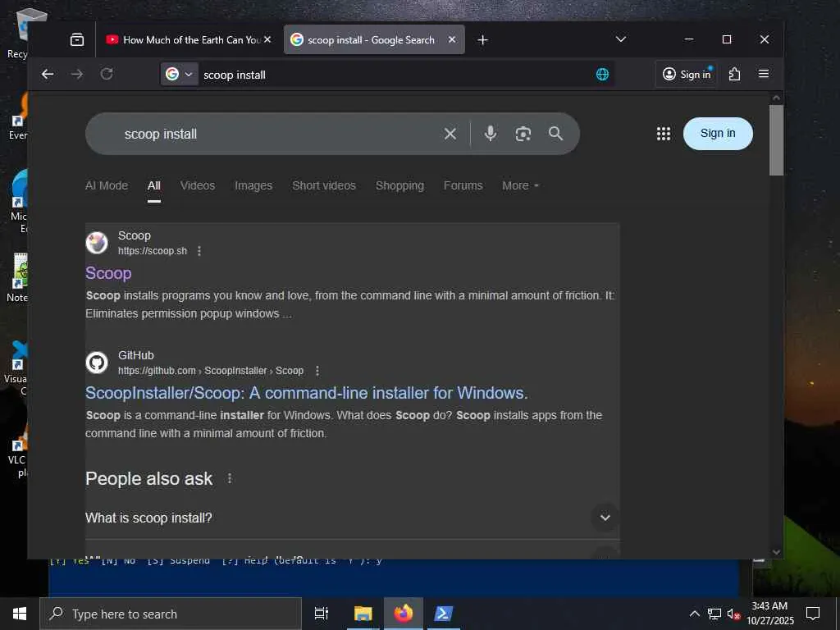This screenshot has width=840, height=630.
Task: Click the Firefox 'Sign in' toolbar button
Action: [x=687, y=74]
